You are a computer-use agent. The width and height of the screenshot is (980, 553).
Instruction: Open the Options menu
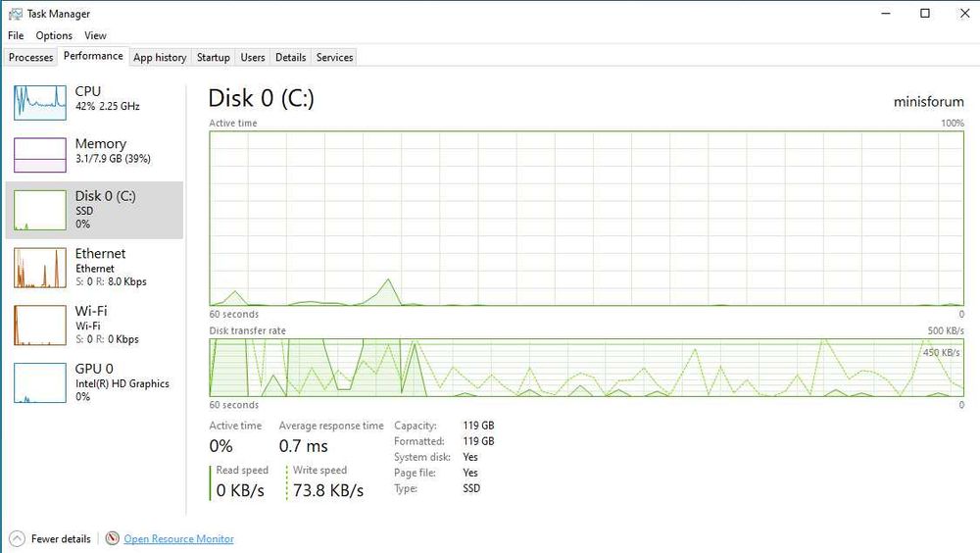click(x=54, y=35)
